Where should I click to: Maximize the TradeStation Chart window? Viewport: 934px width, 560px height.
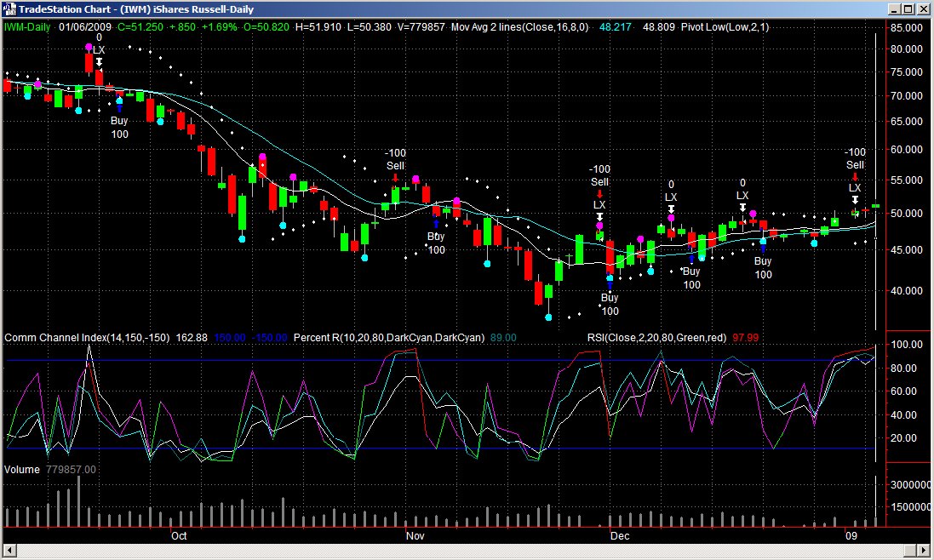click(x=908, y=9)
